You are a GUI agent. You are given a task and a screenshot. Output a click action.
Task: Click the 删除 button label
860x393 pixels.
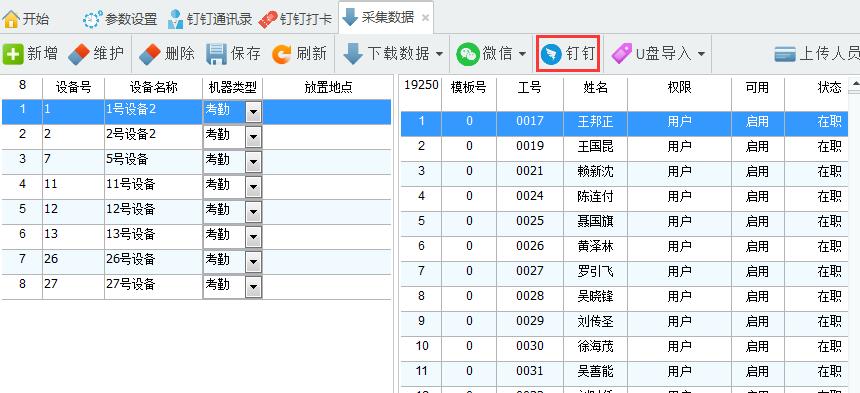coord(179,54)
